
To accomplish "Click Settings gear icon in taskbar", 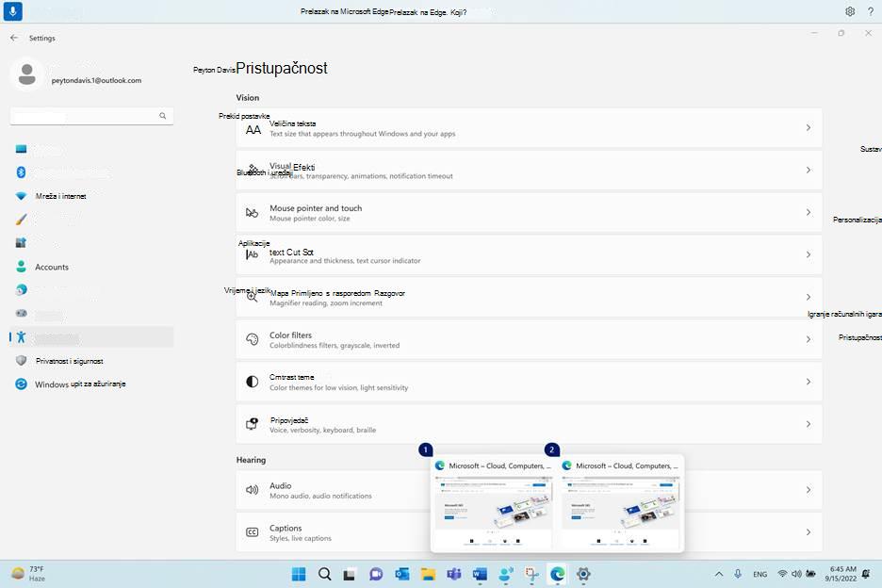I will [583, 574].
